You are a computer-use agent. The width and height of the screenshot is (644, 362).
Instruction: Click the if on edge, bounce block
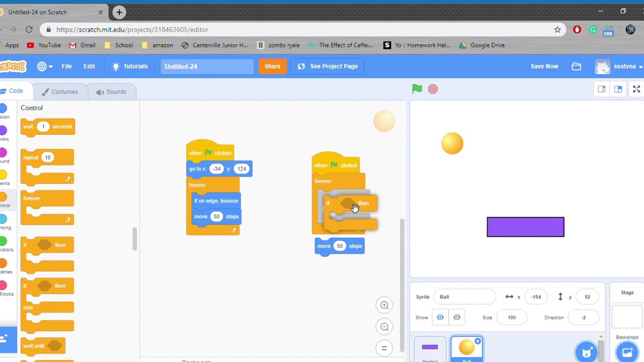[x=216, y=201]
